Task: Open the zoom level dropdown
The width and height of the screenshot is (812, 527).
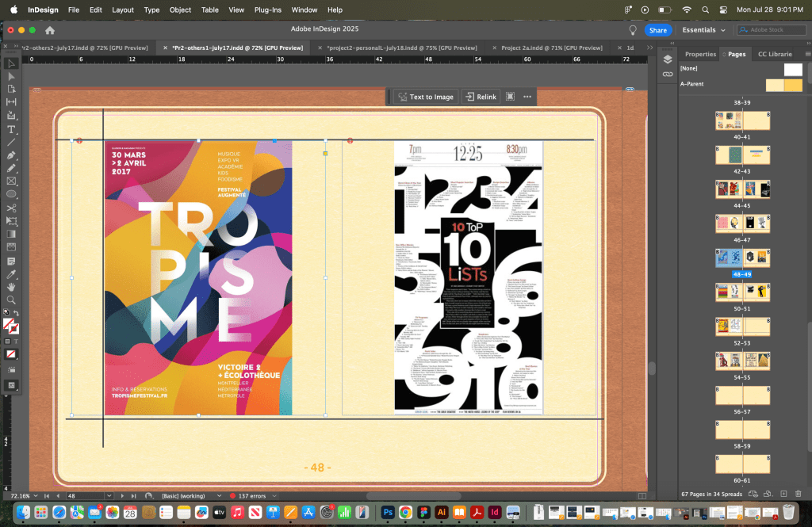Action: (x=36, y=496)
